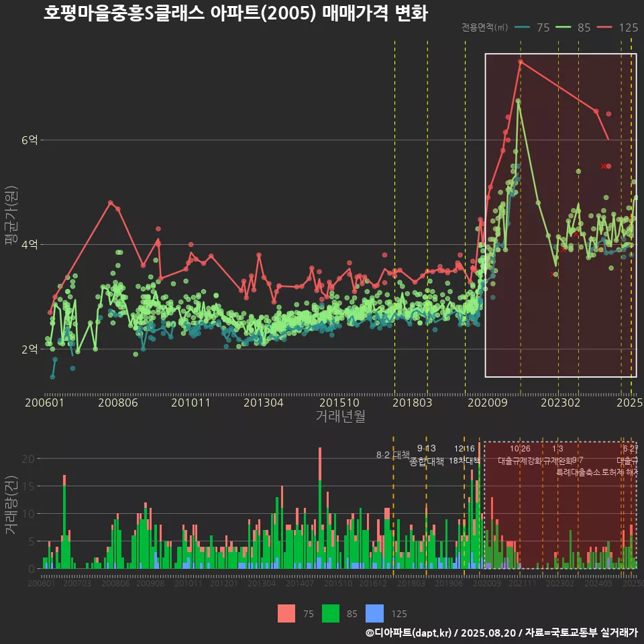Click 200703 on the volume chart x-axis
The image size is (644, 644).
click(76, 583)
